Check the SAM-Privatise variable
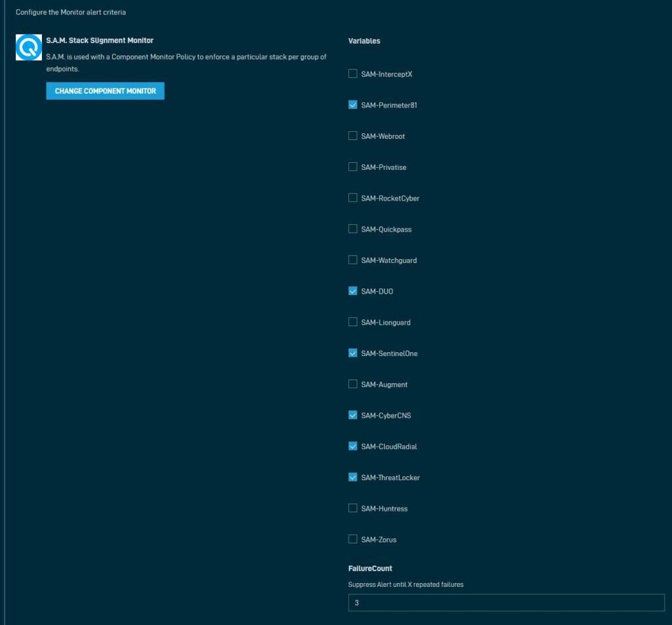The width and height of the screenshot is (672, 625). coord(352,167)
